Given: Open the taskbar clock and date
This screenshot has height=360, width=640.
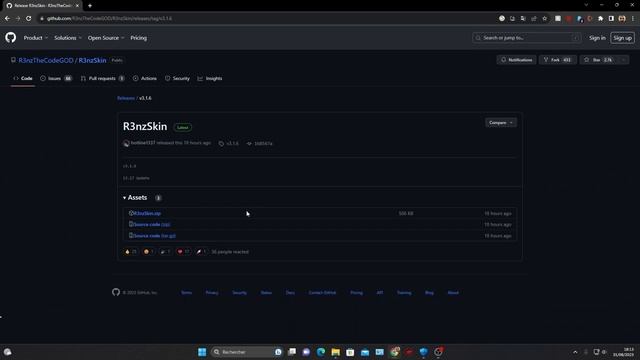Looking at the screenshot, I should 625,352.
